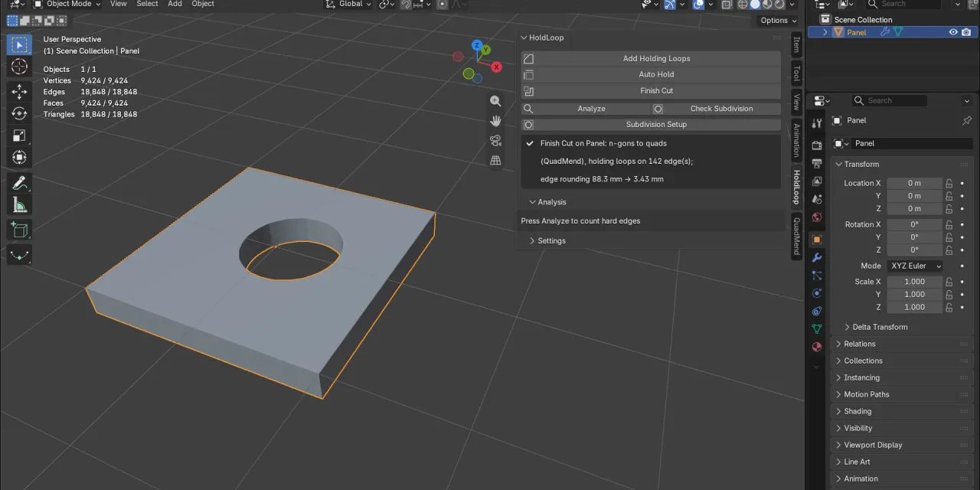Open the Tool properties tab icon
980x490 pixels.
pos(816,123)
